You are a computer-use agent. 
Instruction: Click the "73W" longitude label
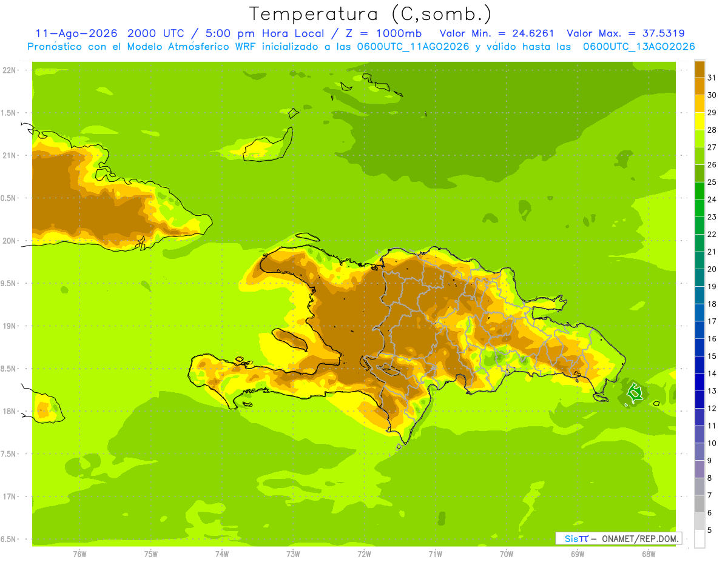[x=293, y=554]
